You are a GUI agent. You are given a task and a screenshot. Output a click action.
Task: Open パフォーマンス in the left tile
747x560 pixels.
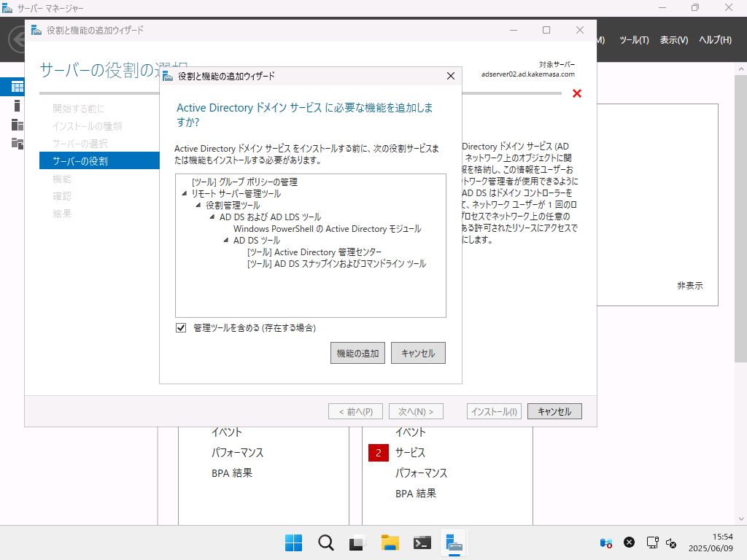(237, 453)
